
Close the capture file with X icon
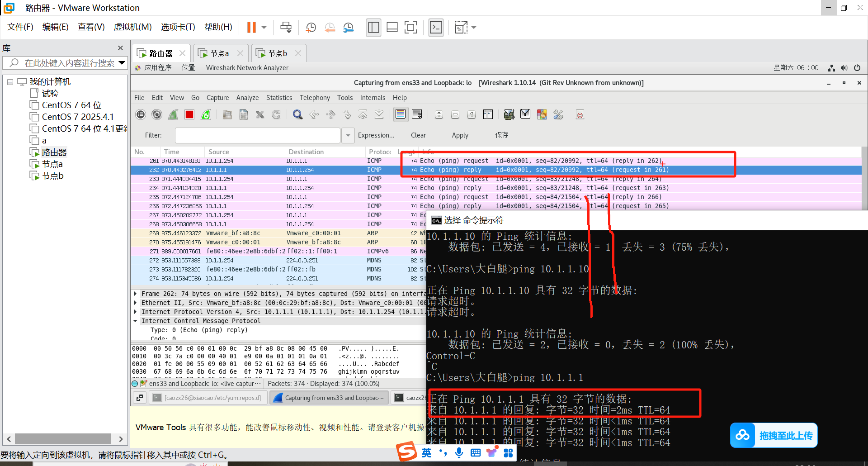tap(260, 114)
